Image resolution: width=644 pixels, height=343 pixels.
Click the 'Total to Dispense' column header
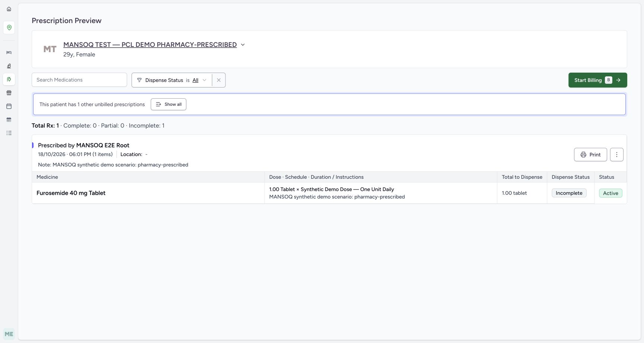pyautogui.click(x=522, y=177)
